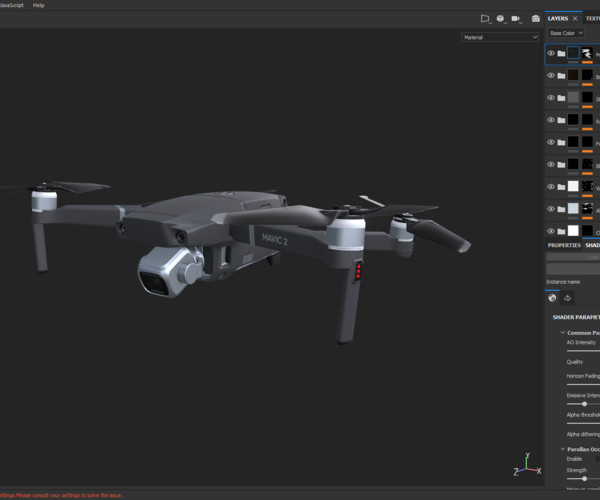Adjust the Emissive Intensity slider handle
The height and width of the screenshot is (500, 600).
point(584,404)
